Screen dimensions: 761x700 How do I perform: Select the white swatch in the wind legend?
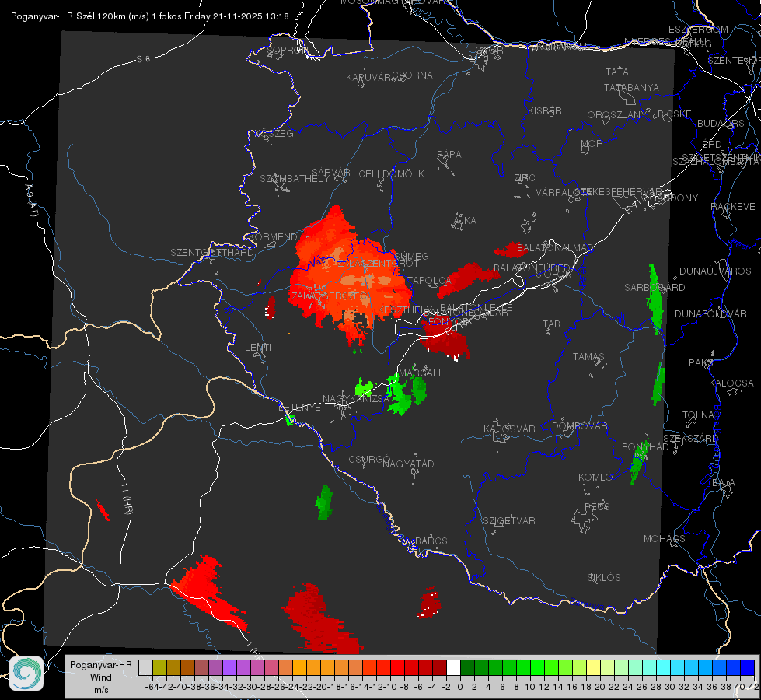tap(453, 667)
